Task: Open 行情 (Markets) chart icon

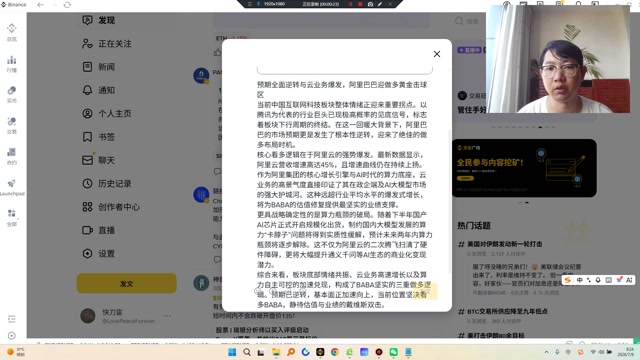Action: pyautogui.click(x=11, y=60)
